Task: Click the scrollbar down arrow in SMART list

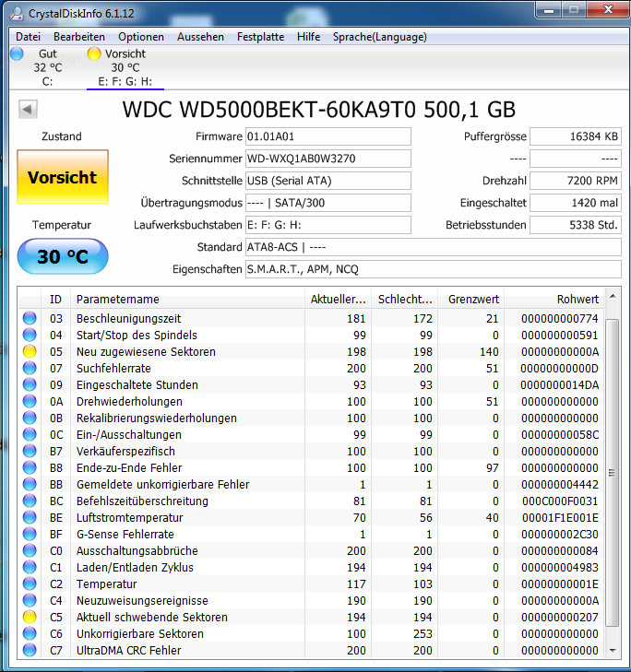Action: click(x=613, y=651)
